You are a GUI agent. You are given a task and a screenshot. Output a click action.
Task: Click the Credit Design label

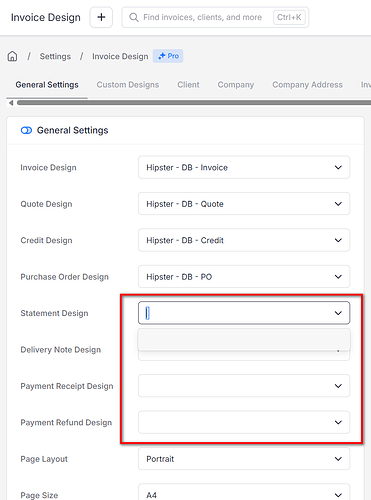[46, 240]
